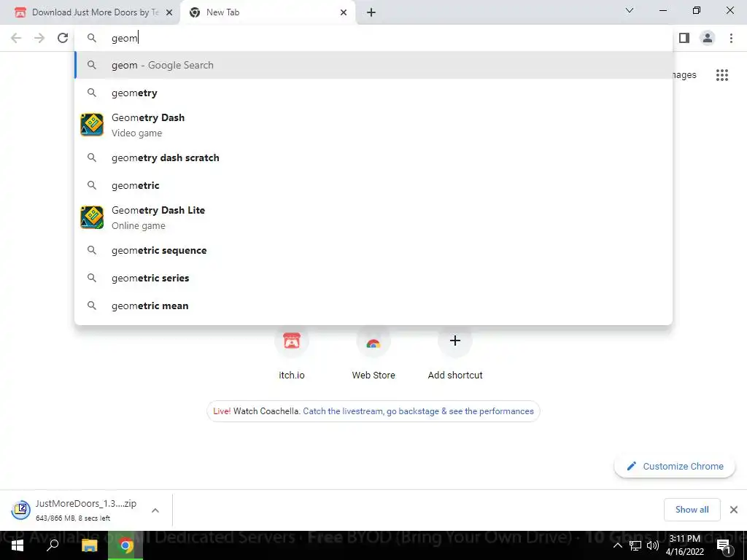Select 'geom - Google Search' suggestion
The width and height of the screenshot is (747, 560).
click(x=373, y=65)
